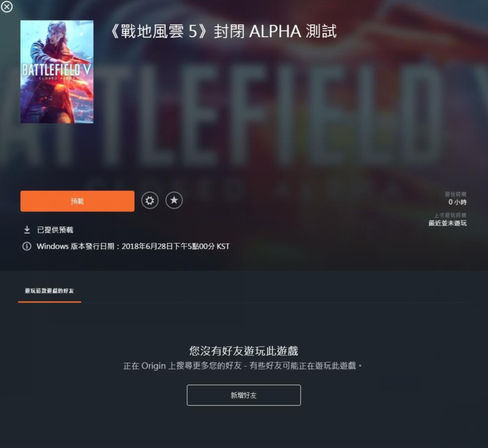Click the Battlefield V box art thumbnail
Screen dimensions: 488x448
click(57, 72)
